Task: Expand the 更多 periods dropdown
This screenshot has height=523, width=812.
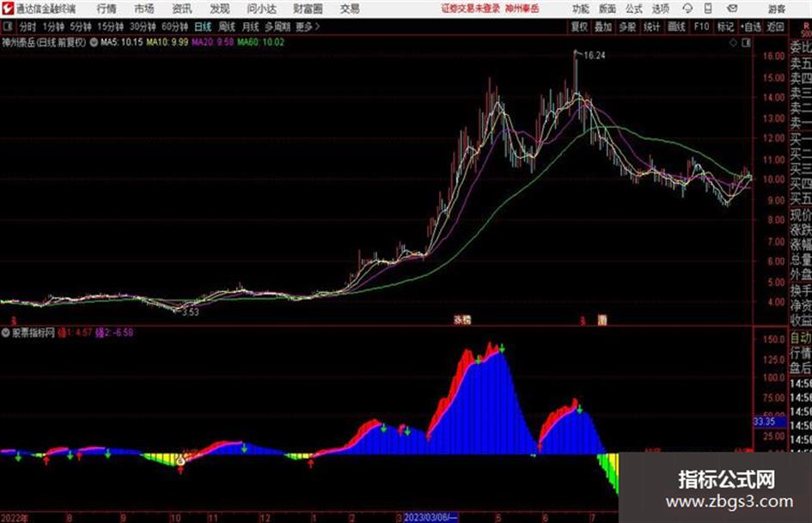Action: (x=308, y=27)
